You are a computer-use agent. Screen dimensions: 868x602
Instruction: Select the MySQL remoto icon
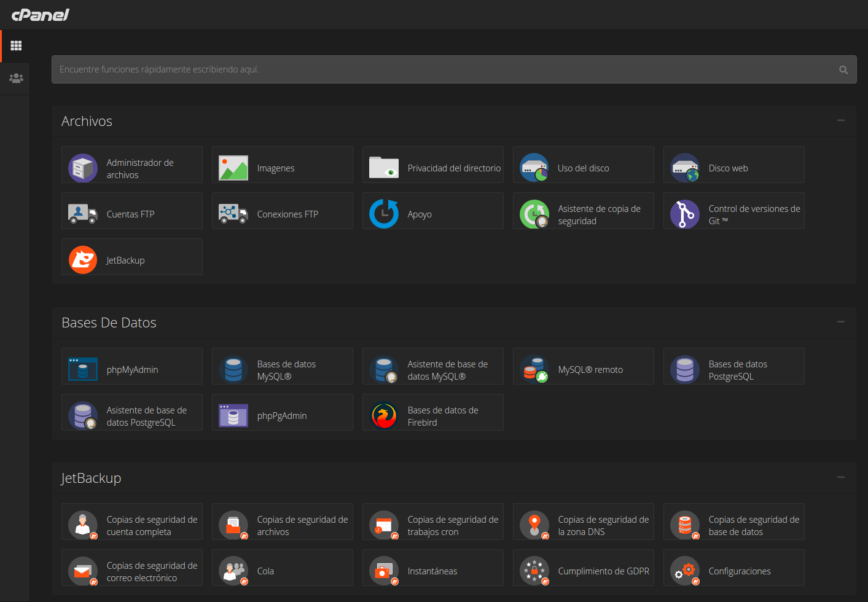click(534, 369)
